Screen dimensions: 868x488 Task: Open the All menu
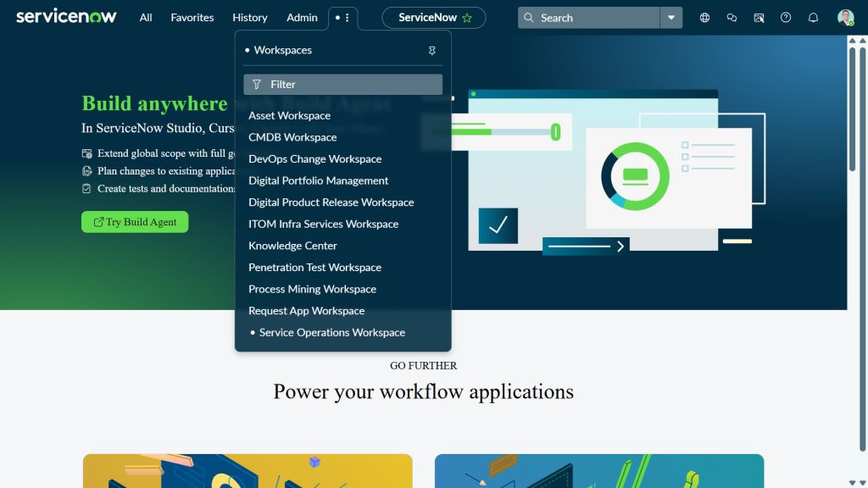tap(146, 18)
